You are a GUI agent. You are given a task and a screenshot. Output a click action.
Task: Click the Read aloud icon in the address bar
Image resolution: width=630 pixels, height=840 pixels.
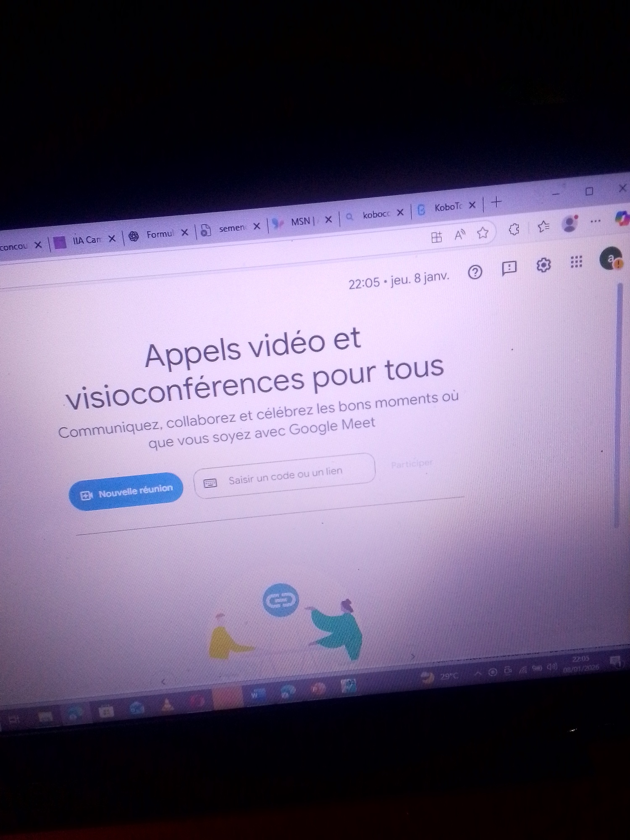click(460, 235)
